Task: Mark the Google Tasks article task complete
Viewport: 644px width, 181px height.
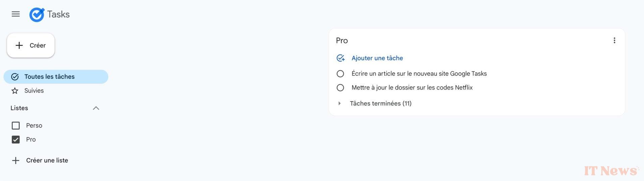Action: click(340, 74)
